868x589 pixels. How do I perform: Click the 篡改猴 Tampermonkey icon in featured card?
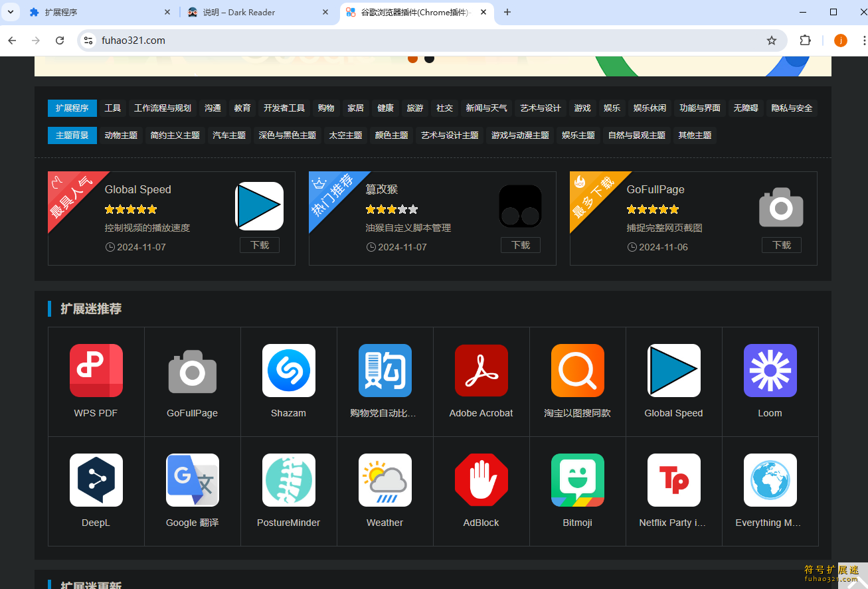(520, 207)
